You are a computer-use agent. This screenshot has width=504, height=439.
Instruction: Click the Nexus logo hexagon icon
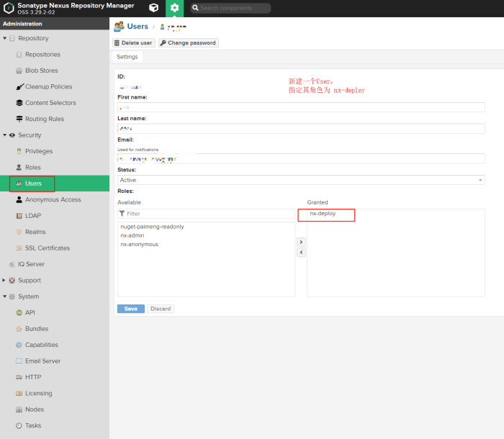click(x=9, y=8)
